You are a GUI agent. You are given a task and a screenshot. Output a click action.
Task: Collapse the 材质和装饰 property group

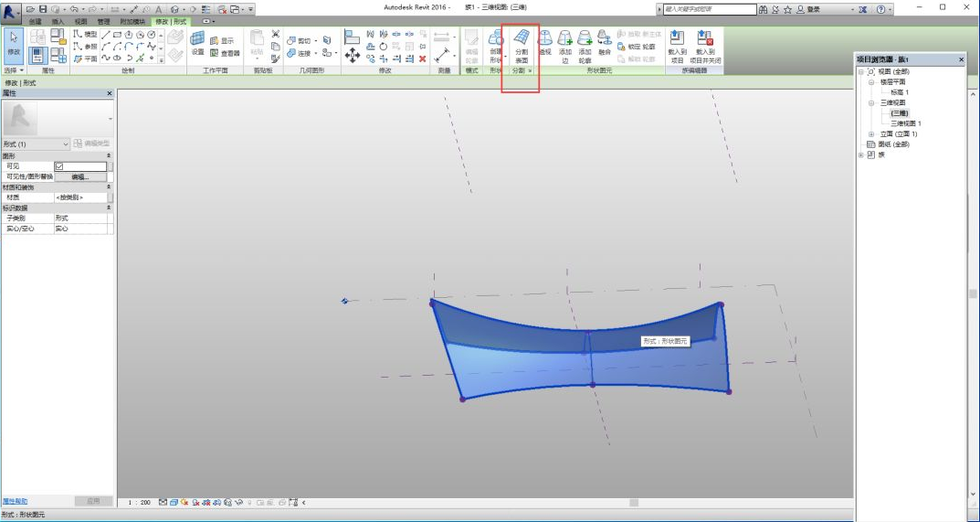click(110, 186)
